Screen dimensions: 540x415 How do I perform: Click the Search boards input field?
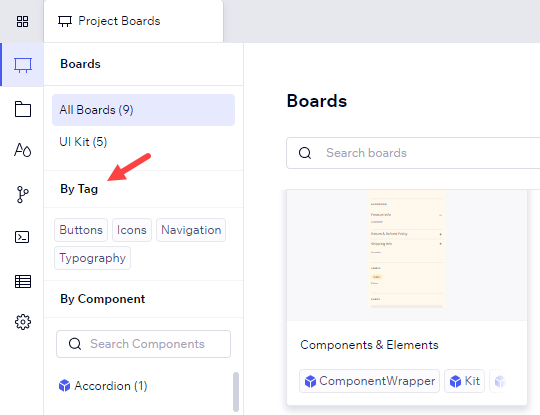(413, 153)
